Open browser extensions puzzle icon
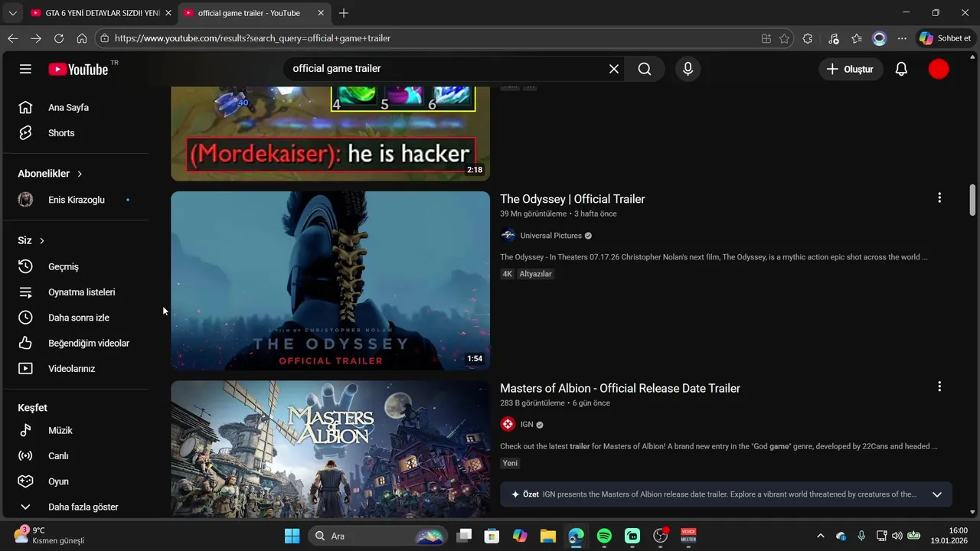The width and height of the screenshot is (980, 551). coord(808,38)
